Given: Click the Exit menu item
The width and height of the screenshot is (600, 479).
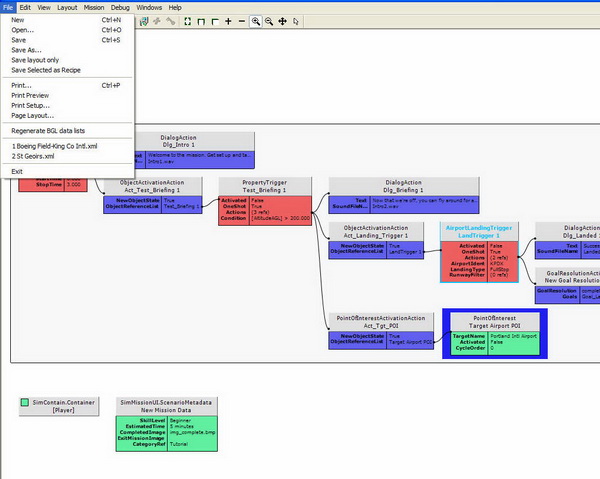Looking at the screenshot, I should [x=17, y=171].
